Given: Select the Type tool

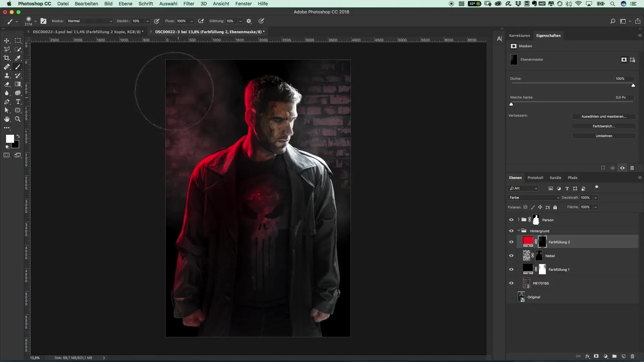Looking at the screenshot, I should point(18,102).
